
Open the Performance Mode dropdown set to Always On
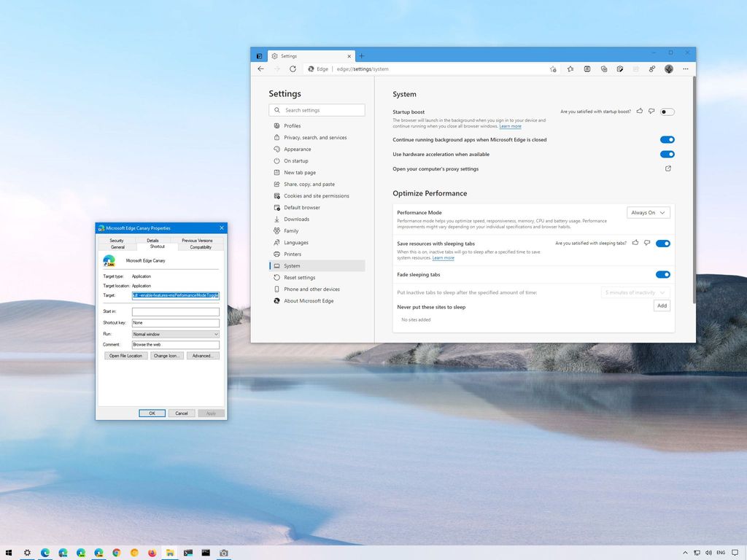coord(648,212)
